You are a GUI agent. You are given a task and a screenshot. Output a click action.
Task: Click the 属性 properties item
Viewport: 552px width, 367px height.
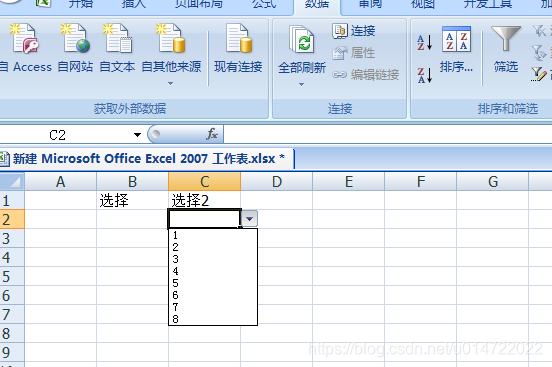(354, 53)
